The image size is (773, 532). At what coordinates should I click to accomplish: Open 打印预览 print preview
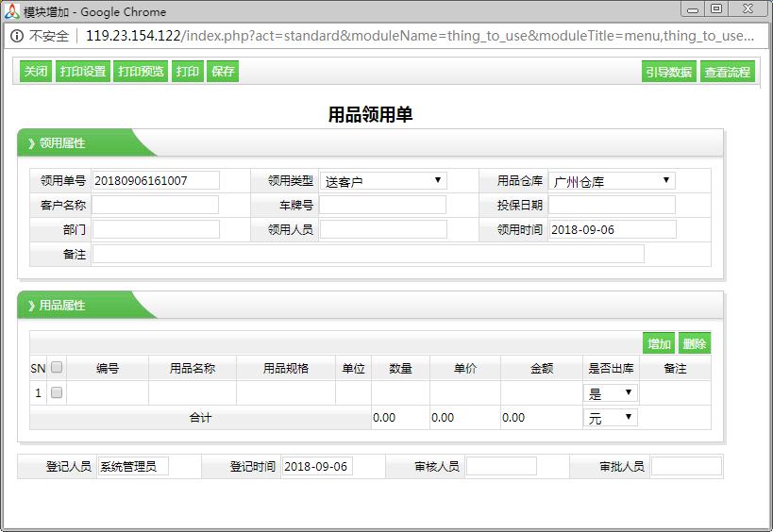(x=141, y=72)
